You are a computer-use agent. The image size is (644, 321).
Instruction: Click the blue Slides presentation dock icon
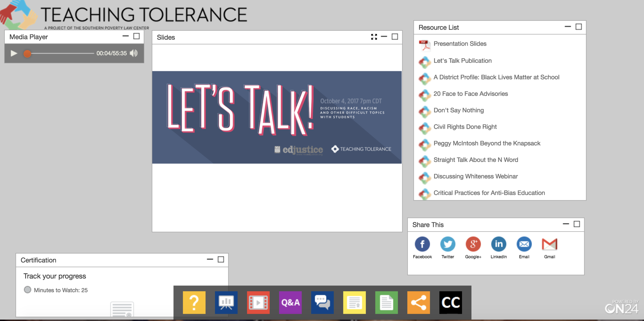(226, 302)
